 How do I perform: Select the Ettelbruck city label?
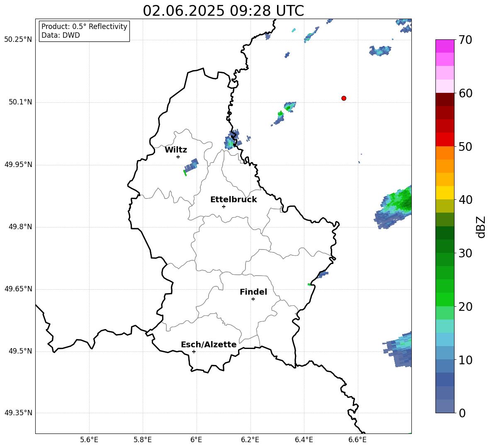(x=233, y=200)
